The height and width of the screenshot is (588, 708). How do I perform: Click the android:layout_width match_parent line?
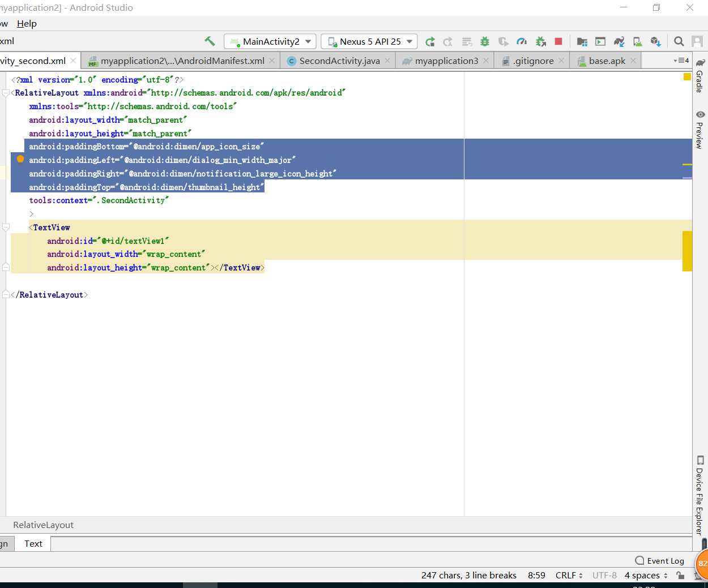tap(108, 120)
